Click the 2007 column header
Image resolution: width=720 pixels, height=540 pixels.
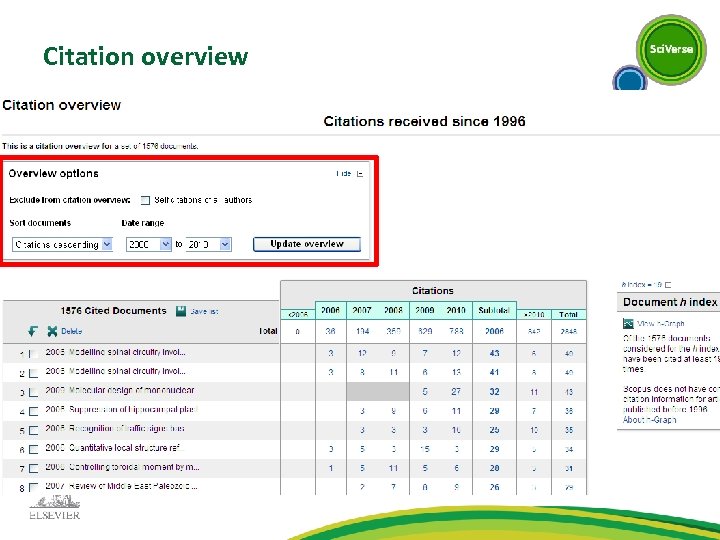tap(362, 310)
